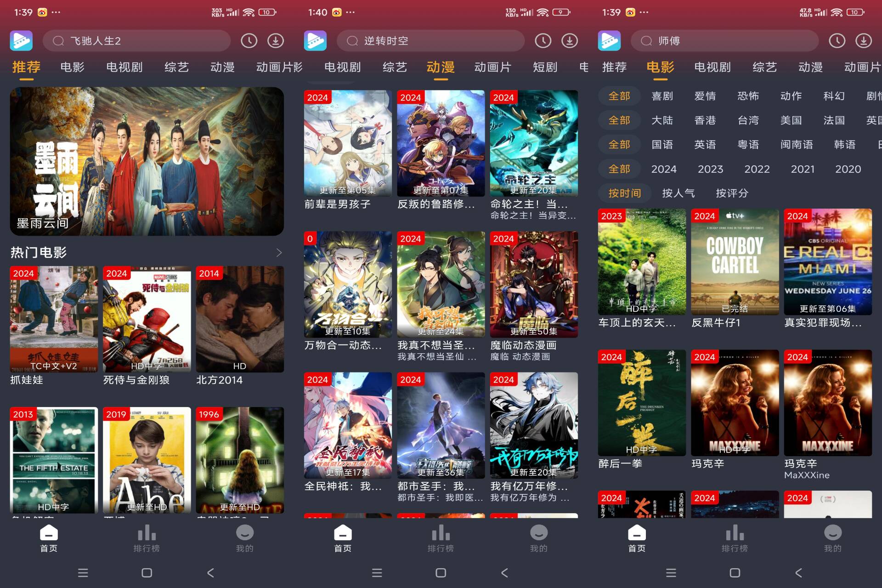This screenshot has width=882, height=588.
Task: Open downloads icon beside 逆转时空 search
Action: 570,41
